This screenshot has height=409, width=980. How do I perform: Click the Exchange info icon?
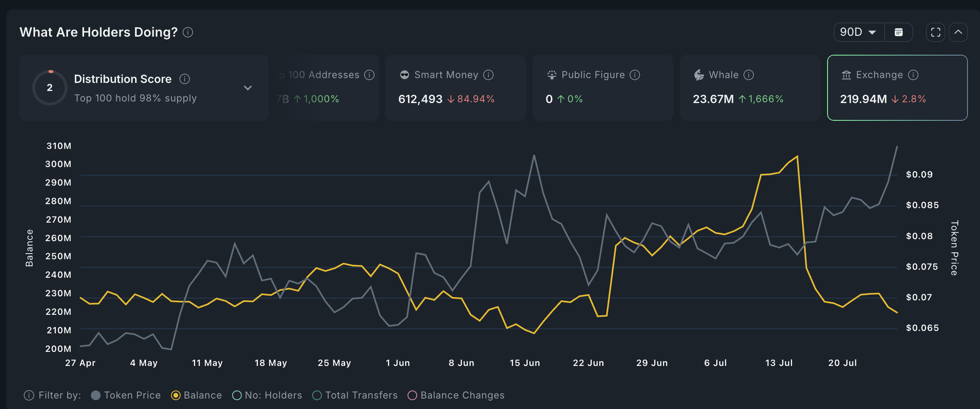[x=913, y=75]
